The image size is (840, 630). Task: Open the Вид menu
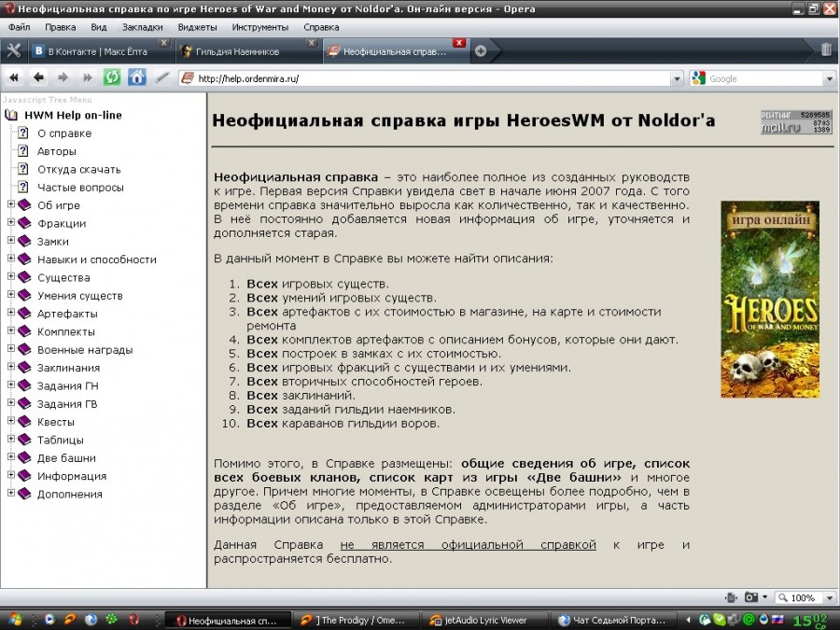99,27
